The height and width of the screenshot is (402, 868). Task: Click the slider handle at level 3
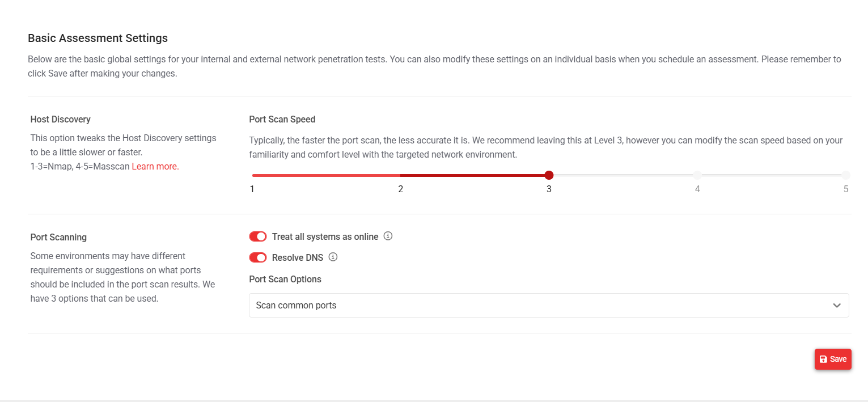point(549,175)
